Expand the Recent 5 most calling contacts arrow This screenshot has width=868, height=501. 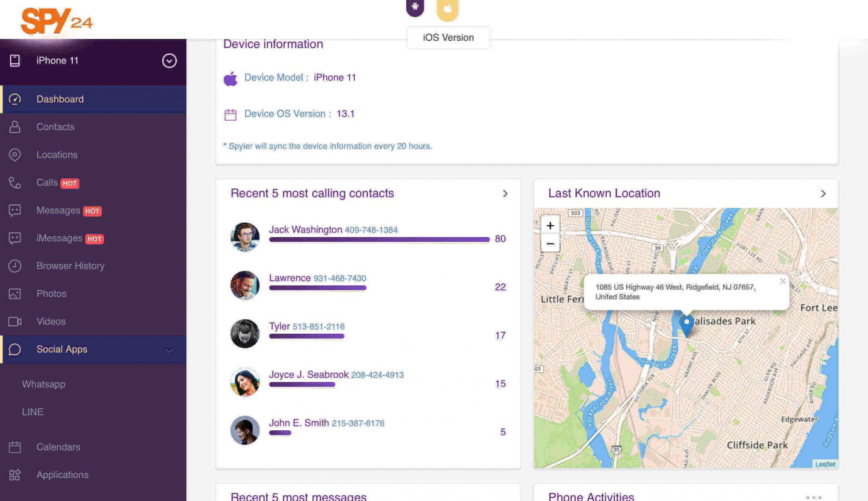pyautogui.click(x=505, y=194)
